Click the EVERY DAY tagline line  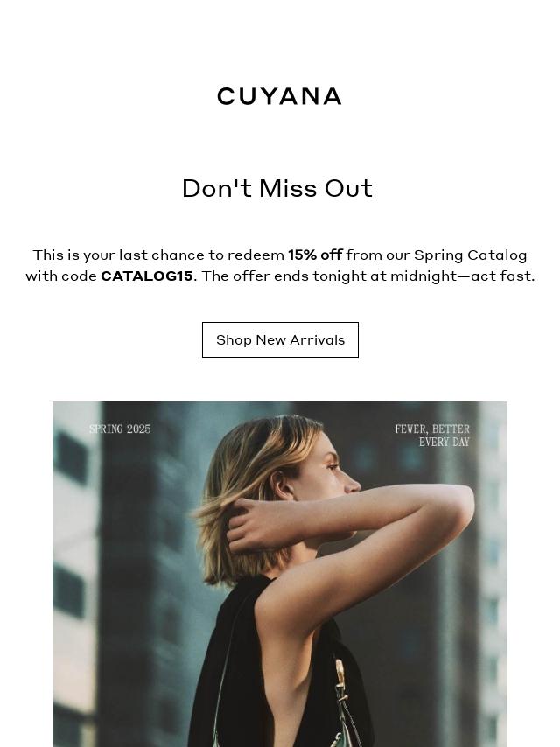pyautogui.click(x=444, y=442)
